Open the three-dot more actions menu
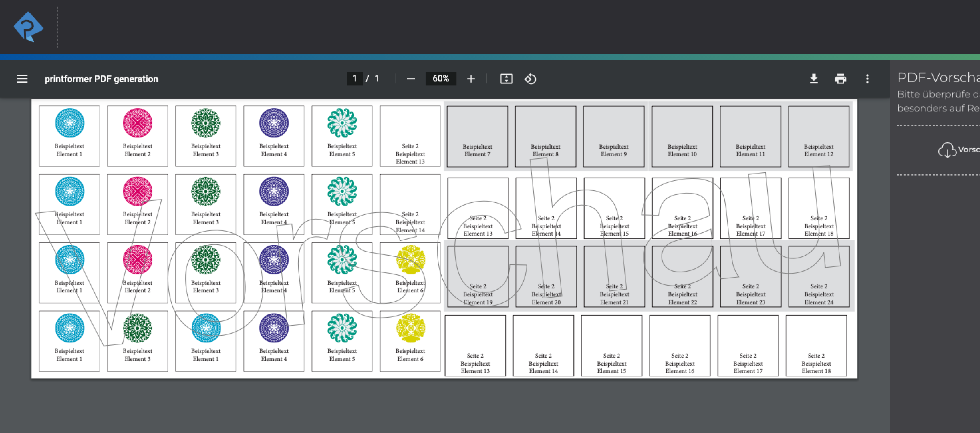 pyautogui.click(x=867, y=79)
